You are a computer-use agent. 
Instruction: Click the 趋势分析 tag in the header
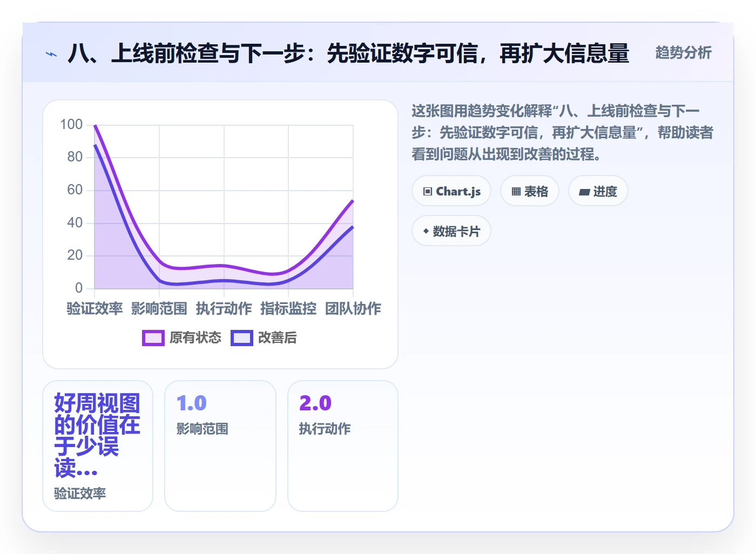click(683, 53)
